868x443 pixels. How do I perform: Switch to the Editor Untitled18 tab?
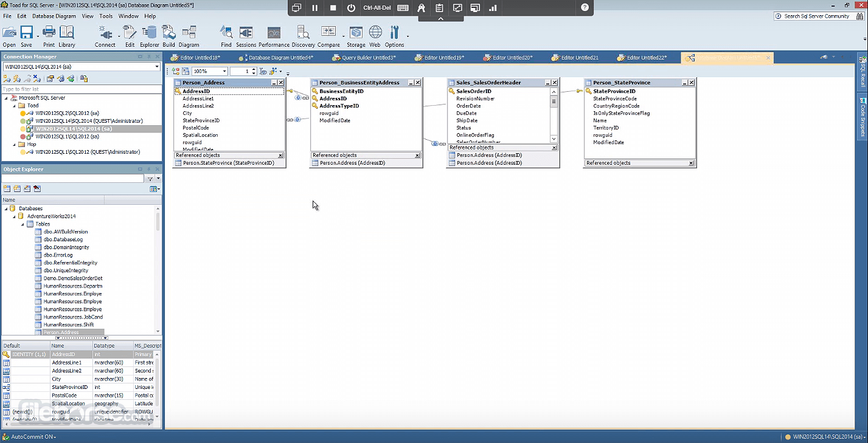[195, 58]
